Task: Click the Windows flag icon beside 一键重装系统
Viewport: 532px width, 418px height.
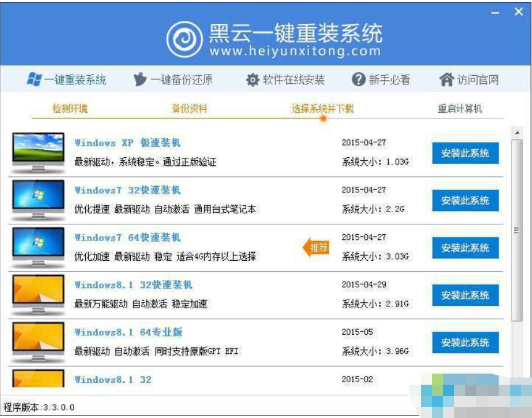Action: pyautogui.click(x=34, y=80)
